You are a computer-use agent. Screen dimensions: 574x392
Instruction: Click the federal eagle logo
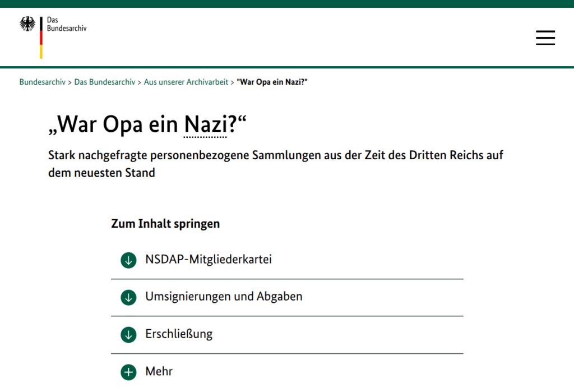point(27,24)
